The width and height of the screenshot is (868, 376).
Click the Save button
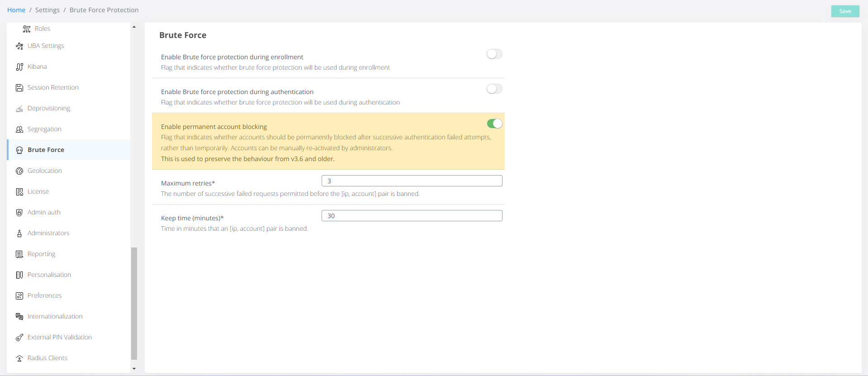point(845,11)
